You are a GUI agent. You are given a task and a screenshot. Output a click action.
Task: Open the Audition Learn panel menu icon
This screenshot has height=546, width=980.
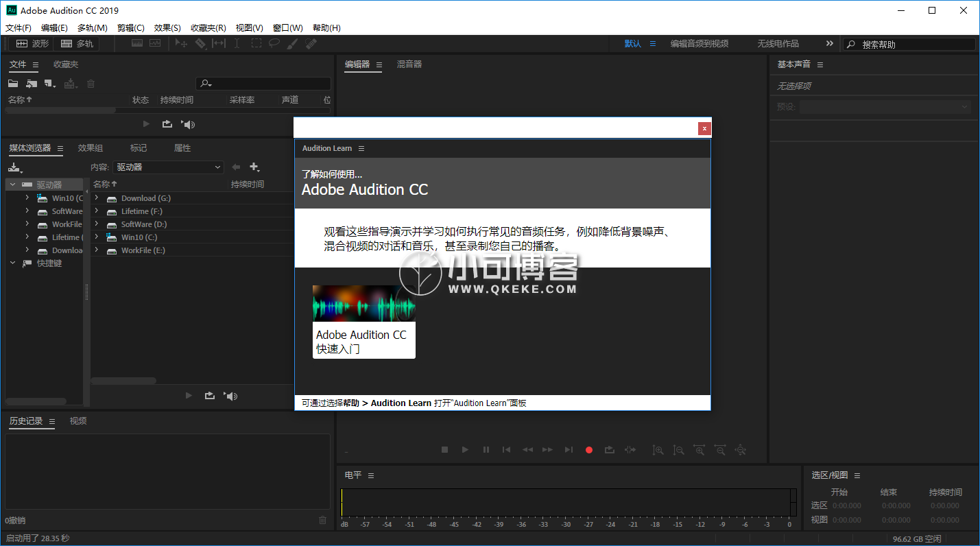[361, 149]
